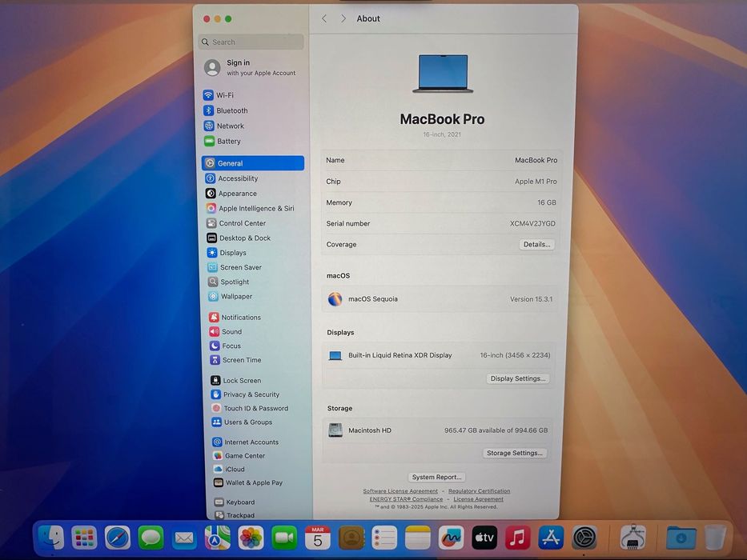Click the Display Settings… button

pyautogui.click(x=518, y=378)
